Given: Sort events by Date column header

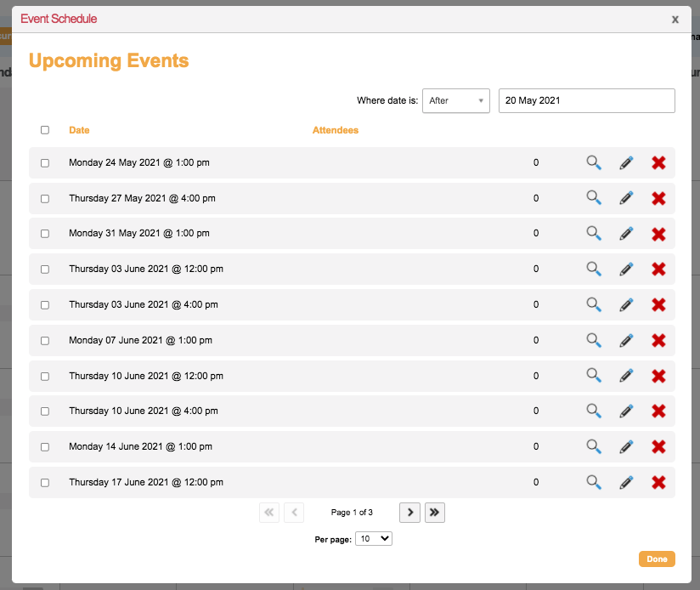Looking at the screenshot, I should [79, 130].
